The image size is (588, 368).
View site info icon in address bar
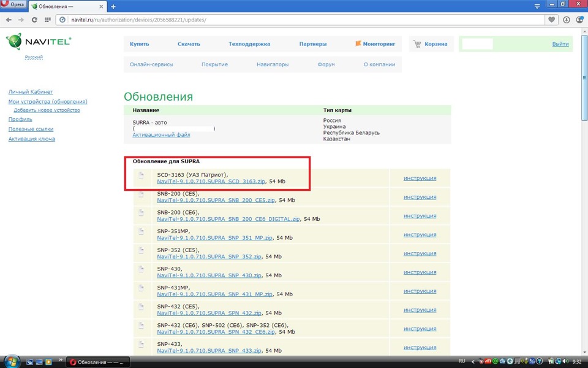(62, 20)
